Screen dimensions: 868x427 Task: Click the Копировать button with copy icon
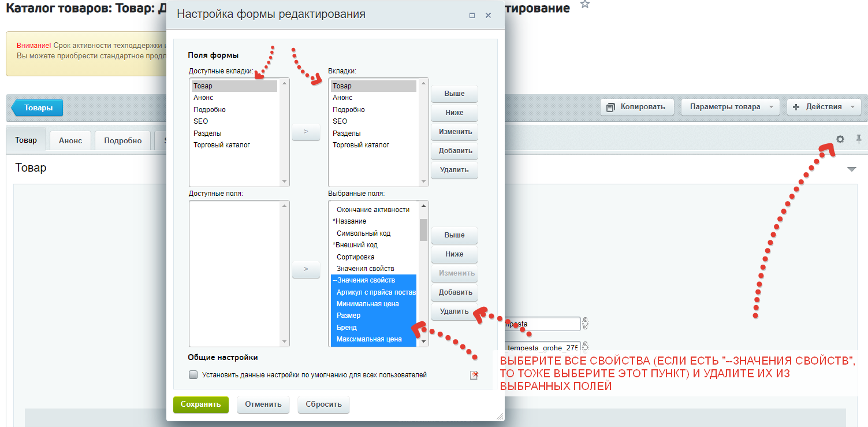tap(636, 107)
